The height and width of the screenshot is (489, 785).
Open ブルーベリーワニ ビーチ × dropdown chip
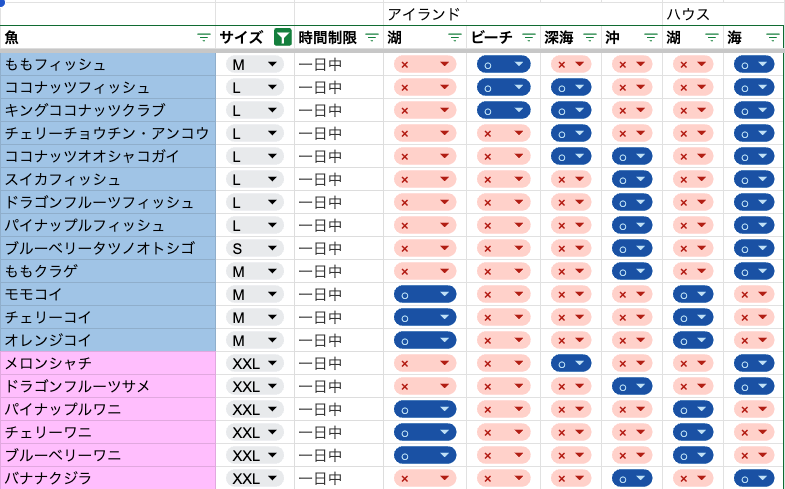coord(503,455)
